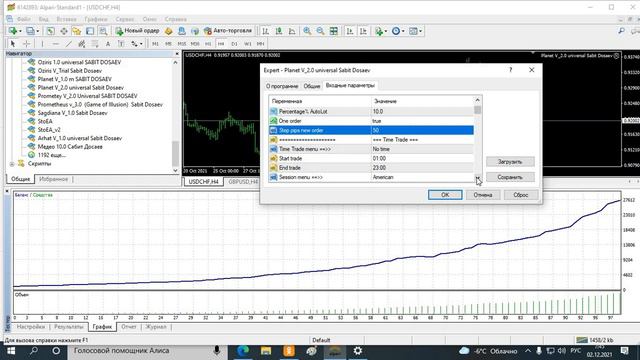Open the Вставка menu
The image size is (640, 360).
66,19
